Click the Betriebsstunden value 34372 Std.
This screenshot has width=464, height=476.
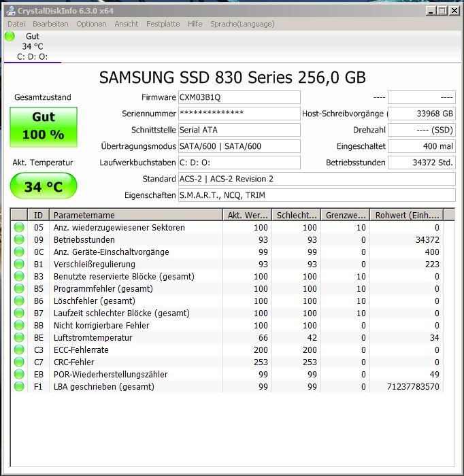422,163
